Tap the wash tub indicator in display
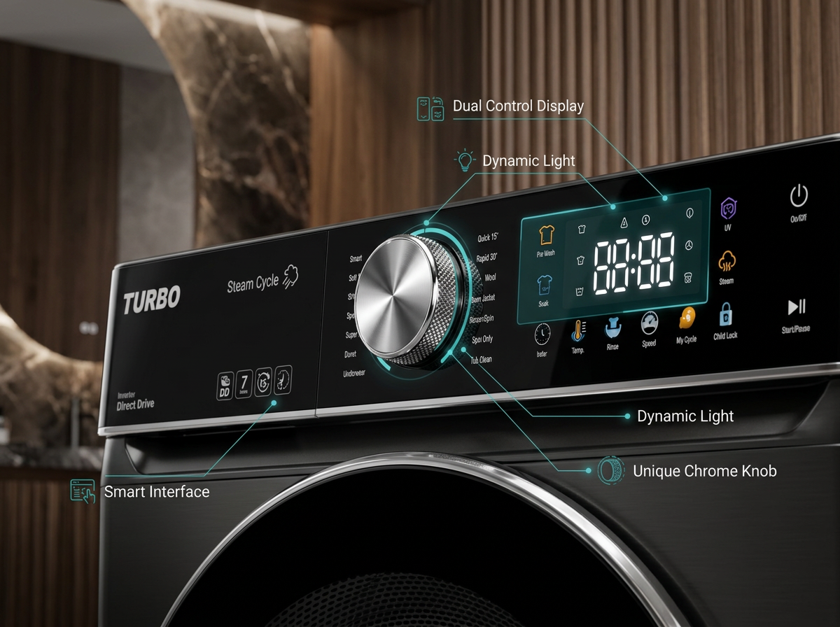840x627 pixels. (580, 291)
